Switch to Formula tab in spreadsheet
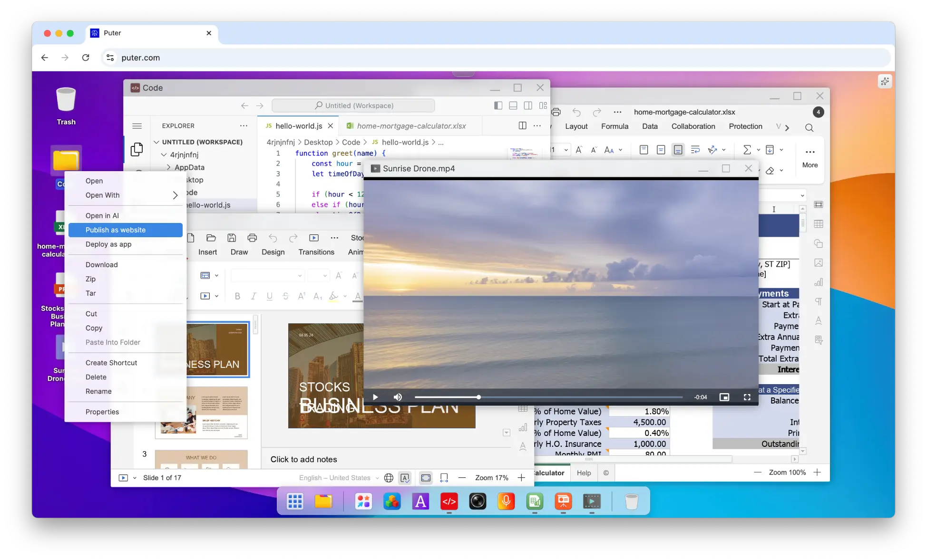Viewport: 927px width, 560px height. click(615, 126)
